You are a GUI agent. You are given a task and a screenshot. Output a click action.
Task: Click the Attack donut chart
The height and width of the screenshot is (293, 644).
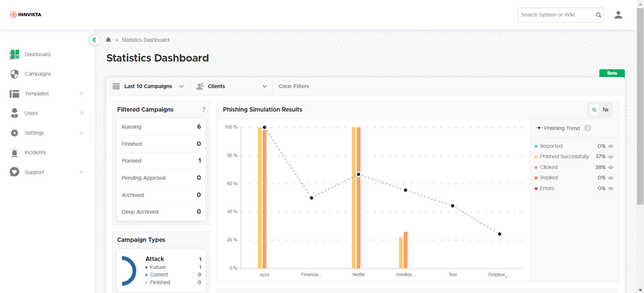pos(129,271)
